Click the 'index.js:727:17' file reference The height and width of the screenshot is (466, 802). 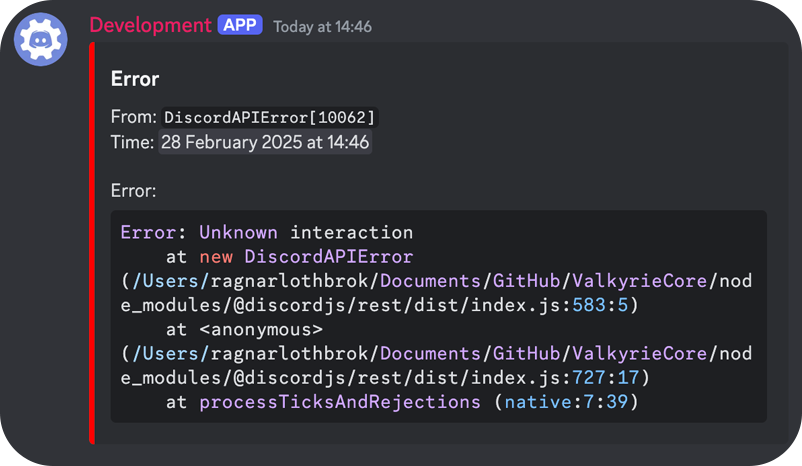click(x=554, y=378)
